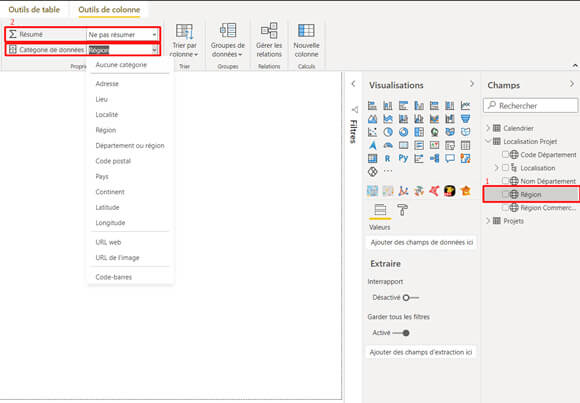This screenshot has height=403, width=580.
Task: Collapse the Visualisations pane chevron
Action: [472, 84]
